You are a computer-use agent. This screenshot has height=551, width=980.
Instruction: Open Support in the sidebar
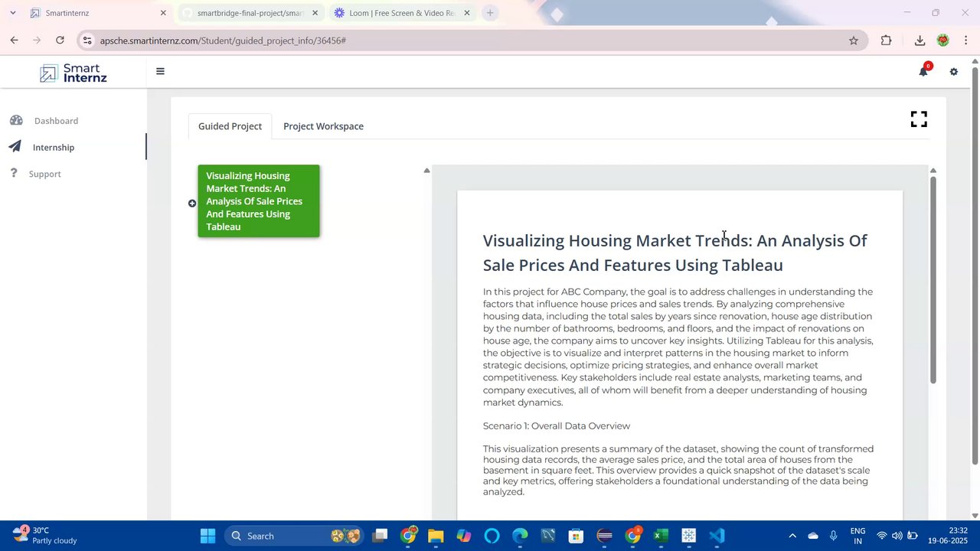(44, 174)
